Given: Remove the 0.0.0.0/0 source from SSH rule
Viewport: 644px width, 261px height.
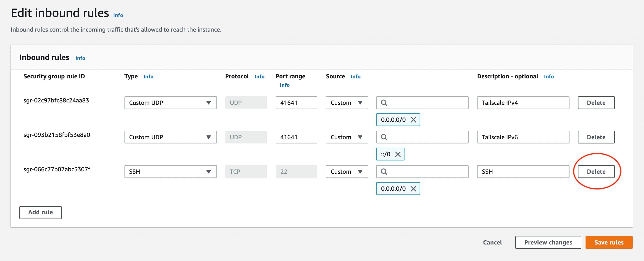Looking at the screenshot, I should [413, 189].
